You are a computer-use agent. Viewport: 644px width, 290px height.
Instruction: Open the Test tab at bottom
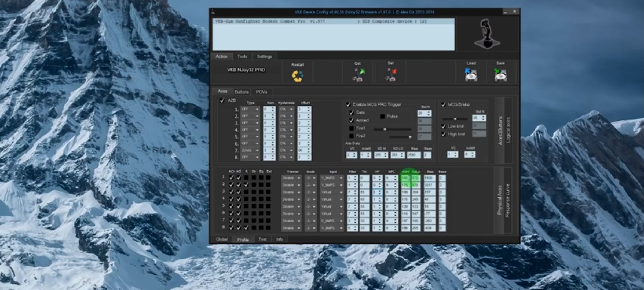(x=262, y=239)
